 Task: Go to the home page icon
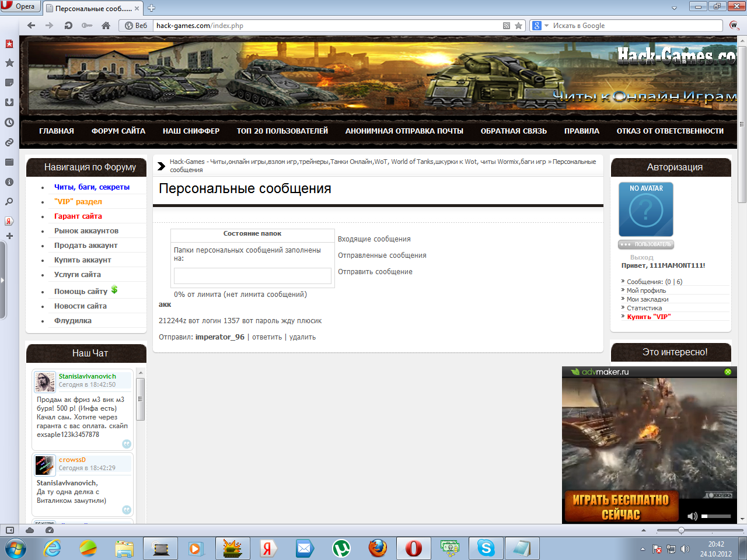[106, 26]
